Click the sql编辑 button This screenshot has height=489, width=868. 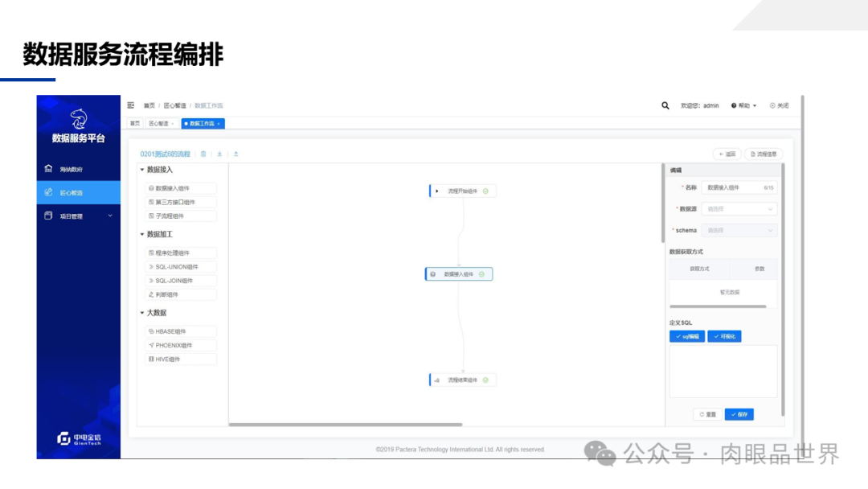[x=687, y=337]
